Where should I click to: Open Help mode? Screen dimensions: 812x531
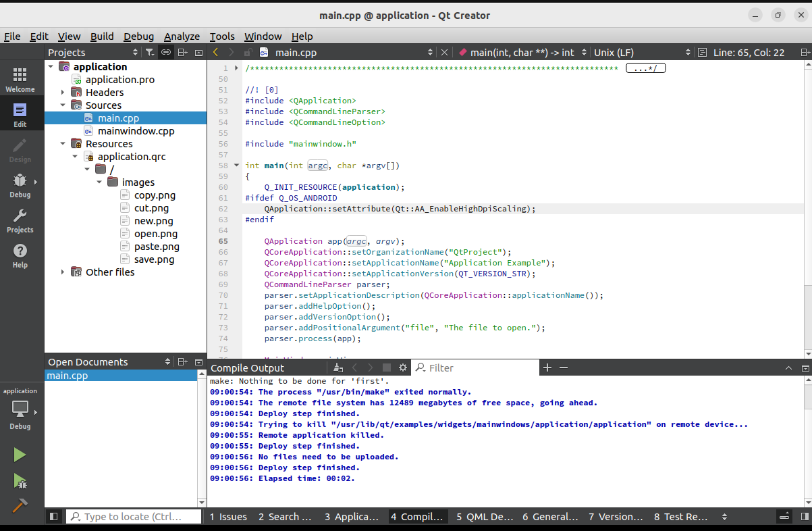pos(20,255)
